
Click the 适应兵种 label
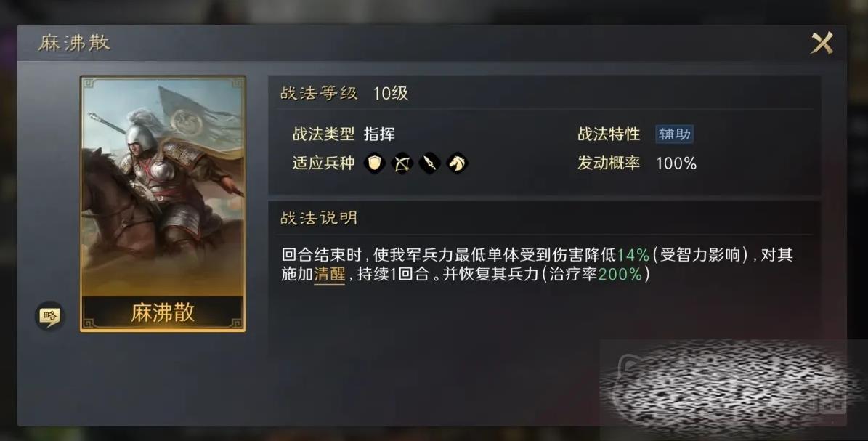coord(323,163)
